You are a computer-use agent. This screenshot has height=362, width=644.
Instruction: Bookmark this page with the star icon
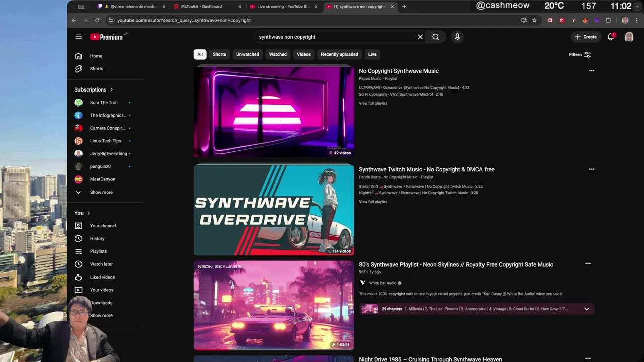click(x=534, y=20)
